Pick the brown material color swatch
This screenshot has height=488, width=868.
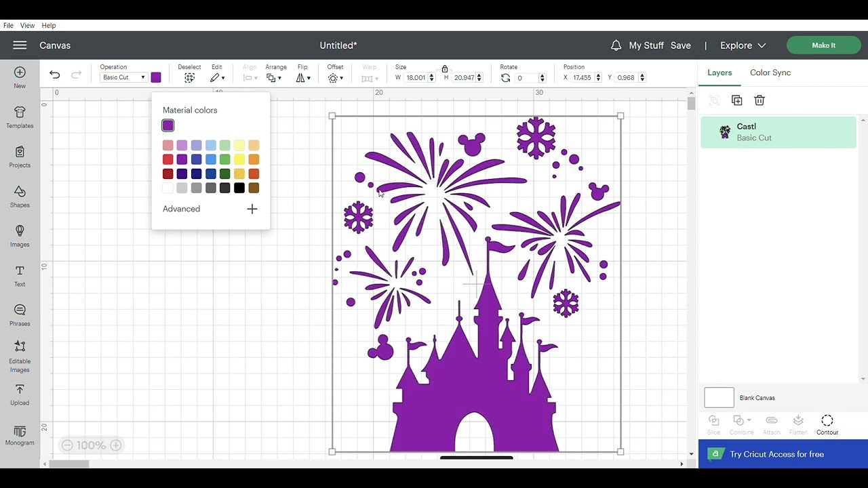[254, 188]
